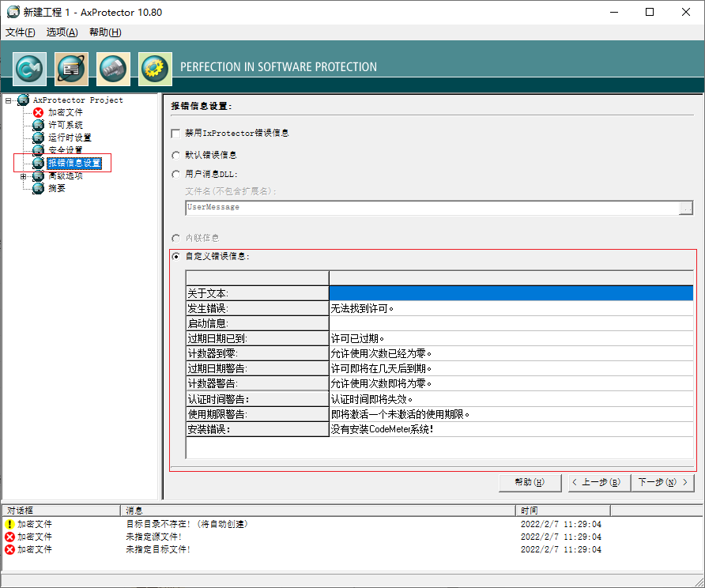Image resolution: width=705 pixels, height=588 pixels.
Task: Open the 选项(A) menu
Action: (x=62, y=32)
